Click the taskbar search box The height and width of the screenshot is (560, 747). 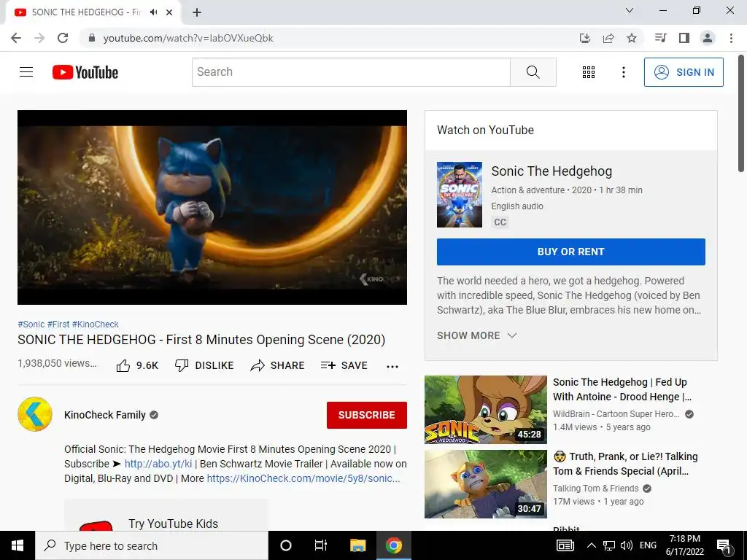152,545
